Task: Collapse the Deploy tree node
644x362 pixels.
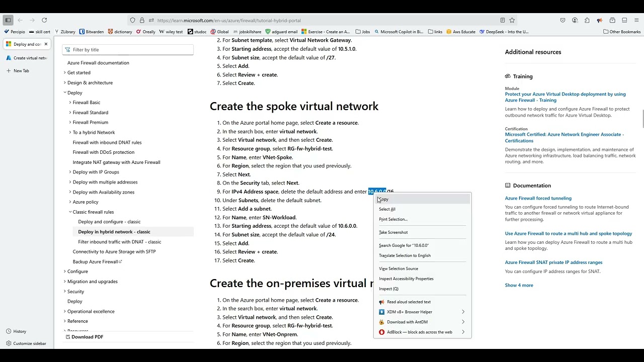Action: [x=64, y=93]
